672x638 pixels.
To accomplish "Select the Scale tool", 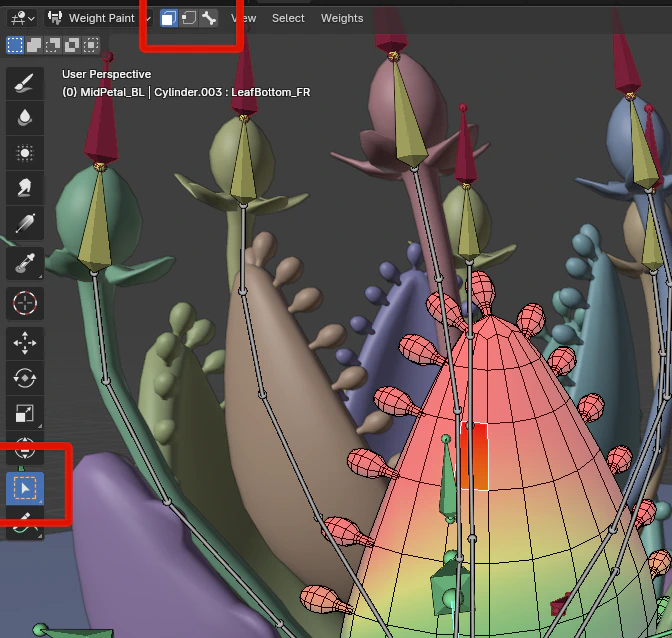I will coord(25,413).
